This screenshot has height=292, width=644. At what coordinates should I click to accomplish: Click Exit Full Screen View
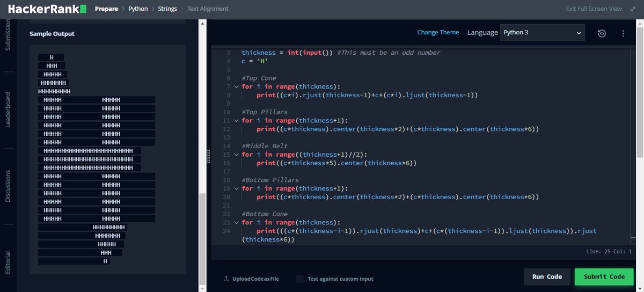point(594,9)
